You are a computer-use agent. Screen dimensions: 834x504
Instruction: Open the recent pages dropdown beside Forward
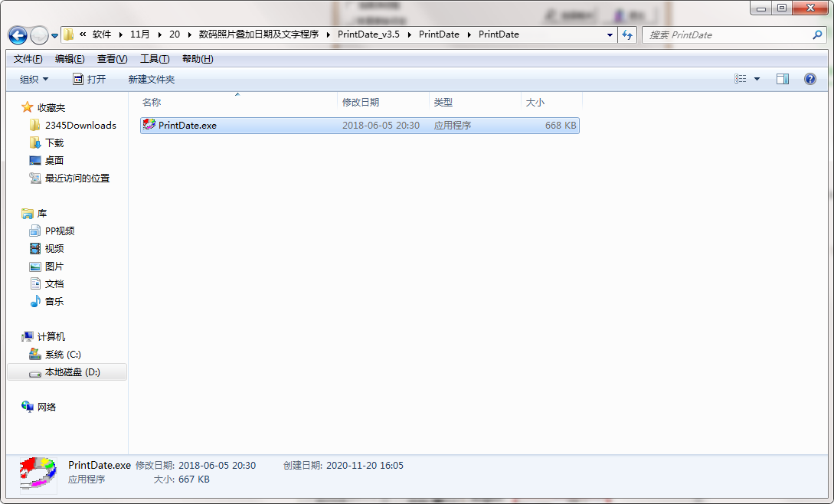click(x=54, y=36)
